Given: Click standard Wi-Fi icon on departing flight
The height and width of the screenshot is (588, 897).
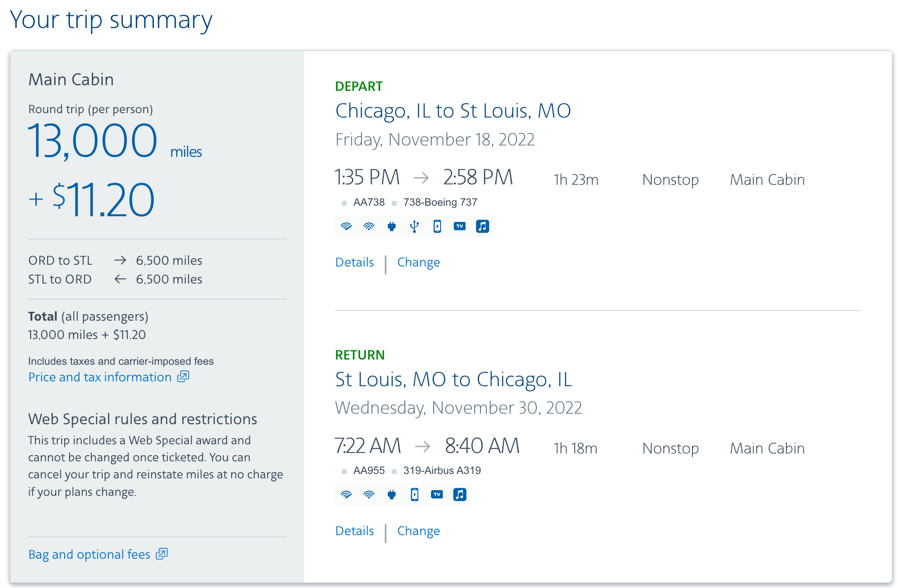Looking at the screenshot, I should tap(369, 226).
